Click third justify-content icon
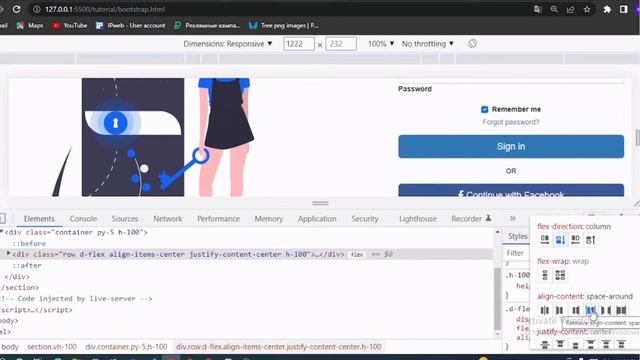Viewport: 640px width, 360px height. click(x=575, y=344)
